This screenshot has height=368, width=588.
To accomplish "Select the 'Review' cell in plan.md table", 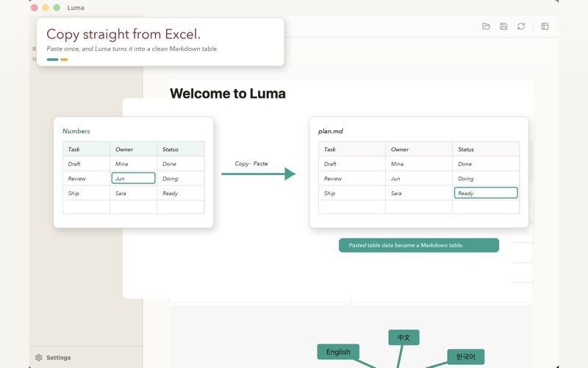I will pos(352,178).
